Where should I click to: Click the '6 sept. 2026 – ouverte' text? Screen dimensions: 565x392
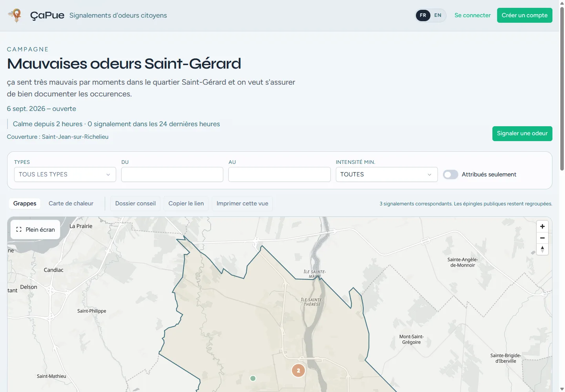pyautogui.click(x=42, y=109)
